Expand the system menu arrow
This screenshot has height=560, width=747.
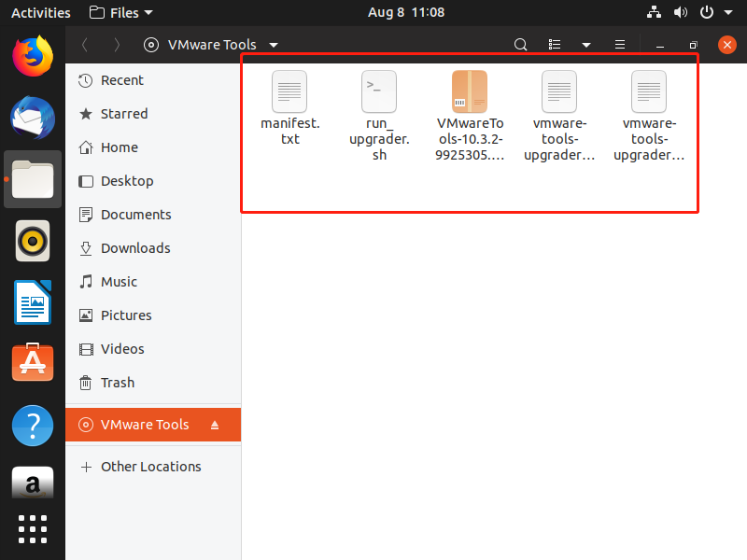(728, 13)
